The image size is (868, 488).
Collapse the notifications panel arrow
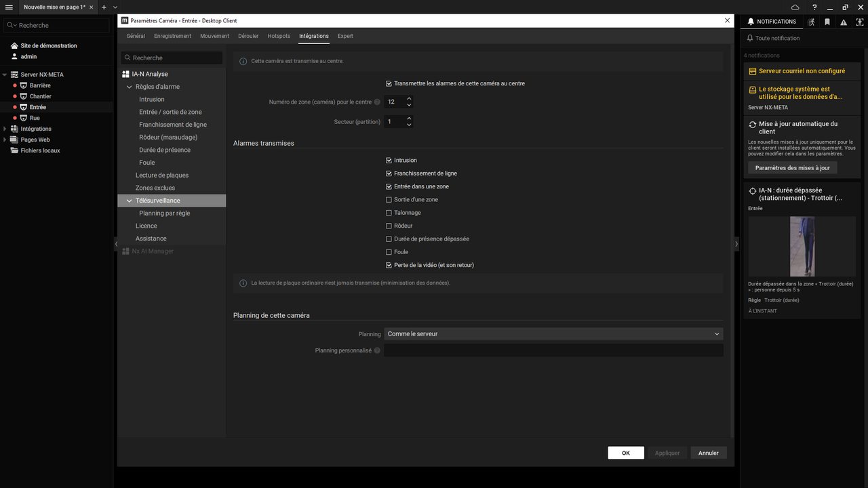(737, 244)
